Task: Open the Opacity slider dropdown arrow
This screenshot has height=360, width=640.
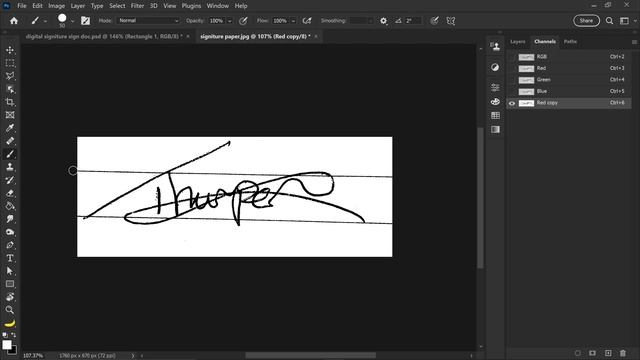Action: [x=229, y=21]
